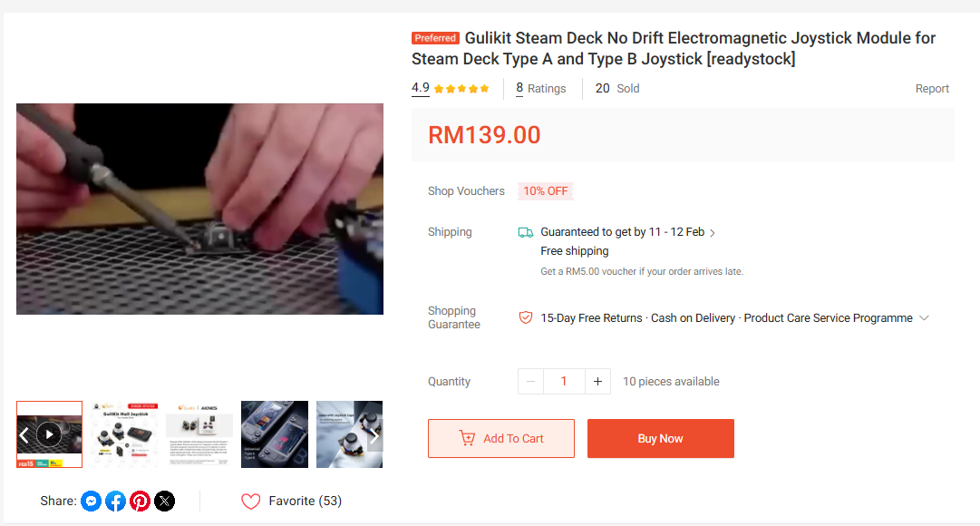Screen dimensions: 980x526
Task: Add To Cart button
Action: (501, 438)
